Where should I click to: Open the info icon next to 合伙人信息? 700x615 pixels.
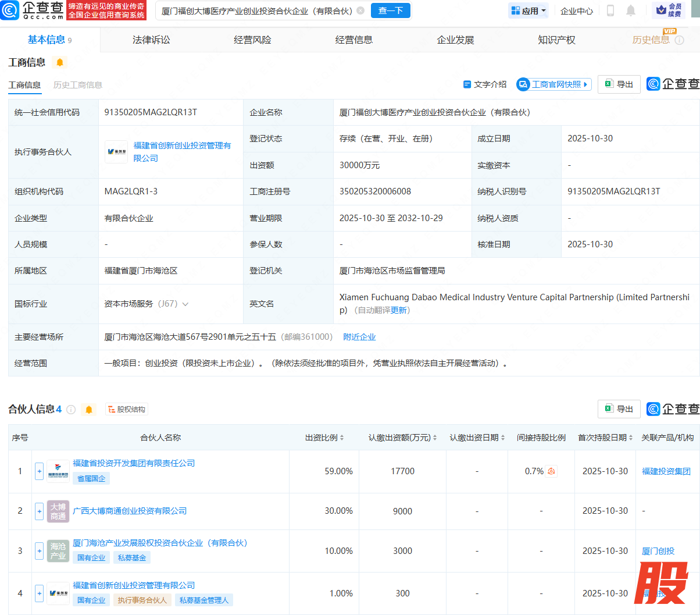[71, 410]
